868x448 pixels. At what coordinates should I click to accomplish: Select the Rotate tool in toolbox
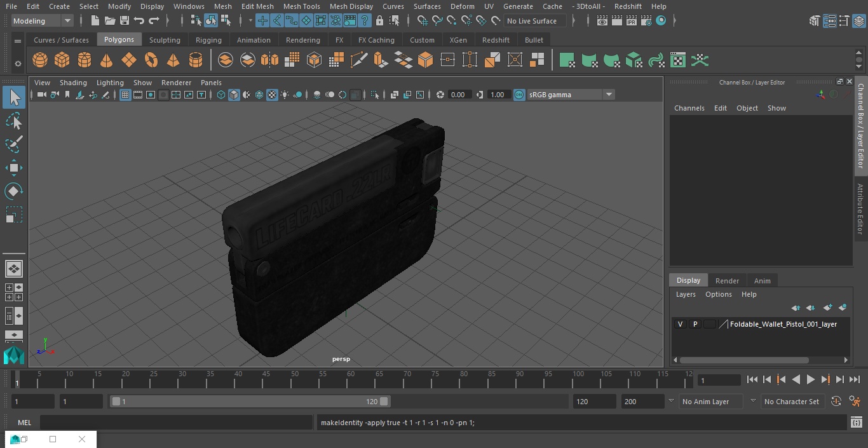(13, 191)
